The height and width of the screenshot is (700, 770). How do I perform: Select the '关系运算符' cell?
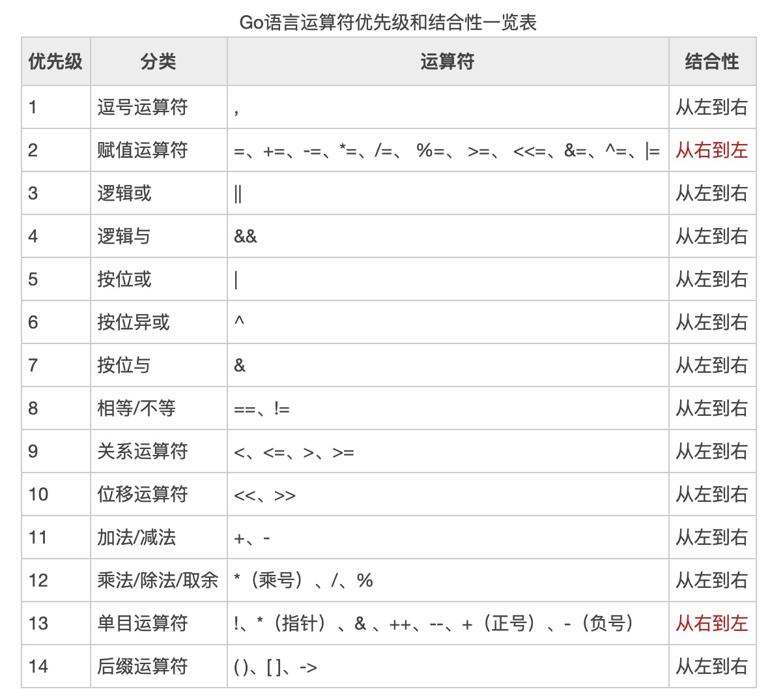[158, 451]
